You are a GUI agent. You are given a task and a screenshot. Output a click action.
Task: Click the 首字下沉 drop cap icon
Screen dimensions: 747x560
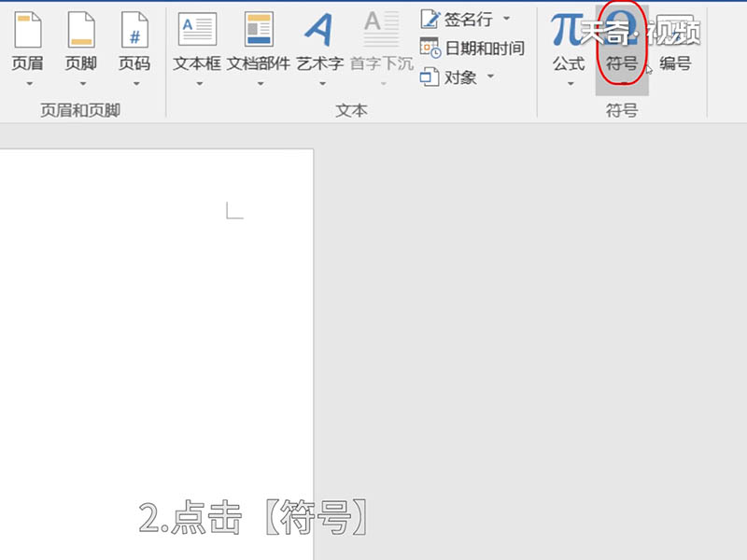click(382, 29)
